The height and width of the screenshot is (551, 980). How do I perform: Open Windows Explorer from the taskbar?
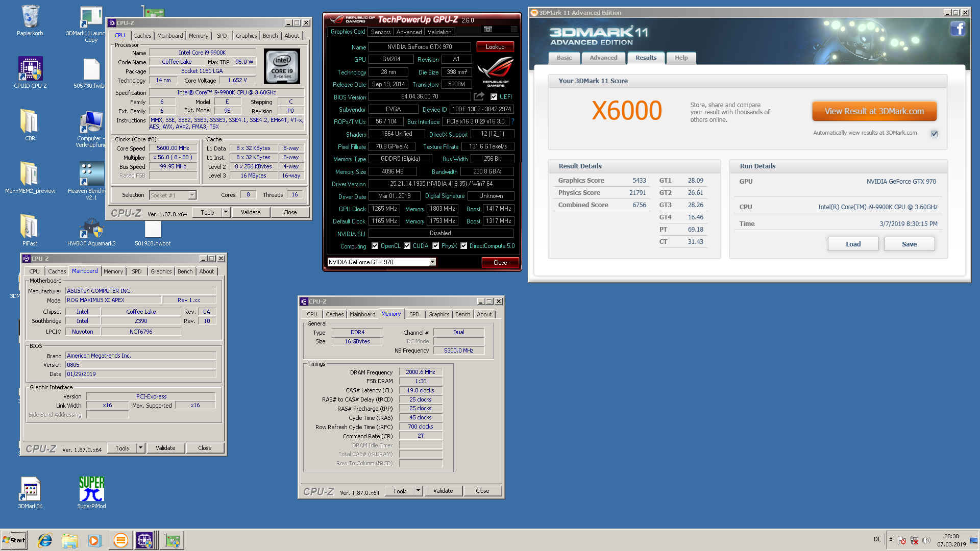click(x=70, y=540)
